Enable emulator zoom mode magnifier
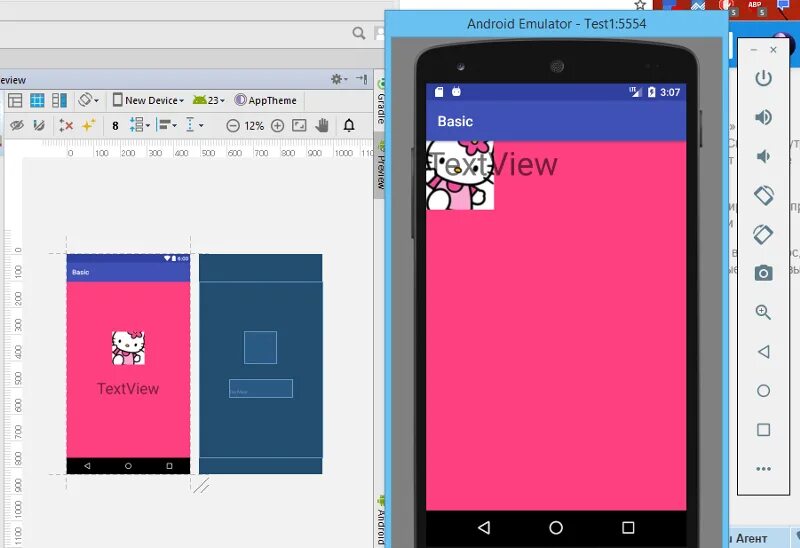The width and height of the screenshot is (800, 548). (763, 312)
